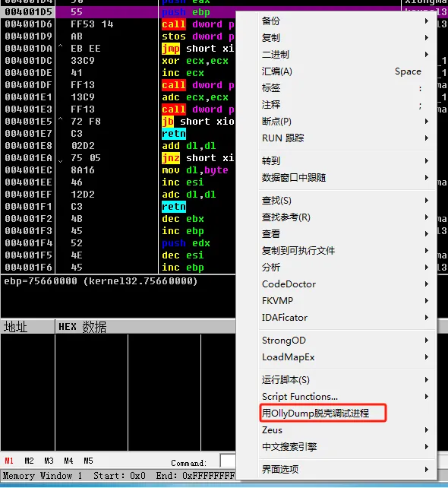Click Memory Window 1 status text
Image resolution: width=448 pixels, height=488 pixels.
coord(43,476)
